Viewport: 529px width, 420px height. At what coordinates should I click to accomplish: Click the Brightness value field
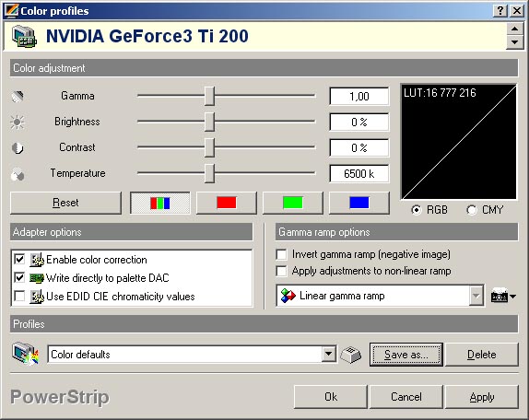[x=359, y=122]
